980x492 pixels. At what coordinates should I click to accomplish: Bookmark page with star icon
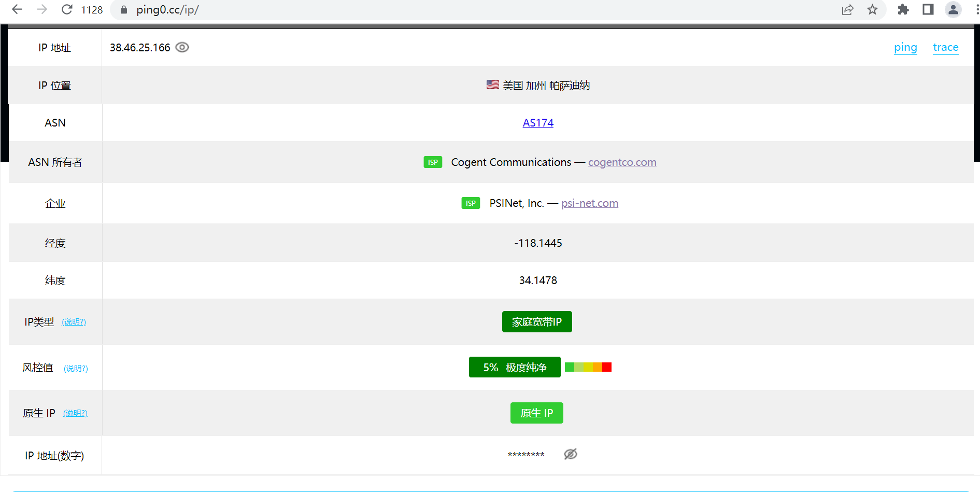click(873, 9)
